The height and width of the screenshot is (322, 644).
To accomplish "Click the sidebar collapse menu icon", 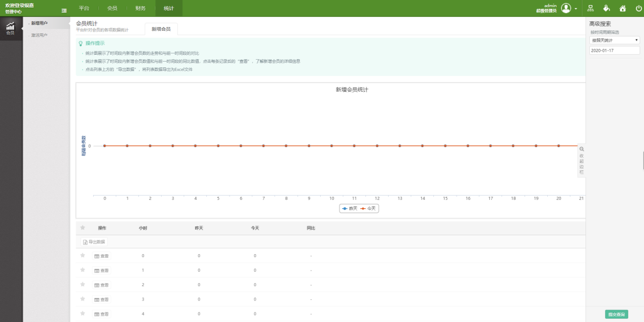I will pos(64,9).
